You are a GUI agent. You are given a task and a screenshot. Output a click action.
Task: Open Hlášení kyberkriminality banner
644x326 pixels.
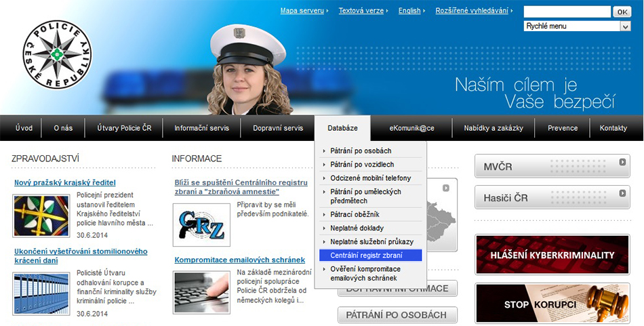(552, 255)
